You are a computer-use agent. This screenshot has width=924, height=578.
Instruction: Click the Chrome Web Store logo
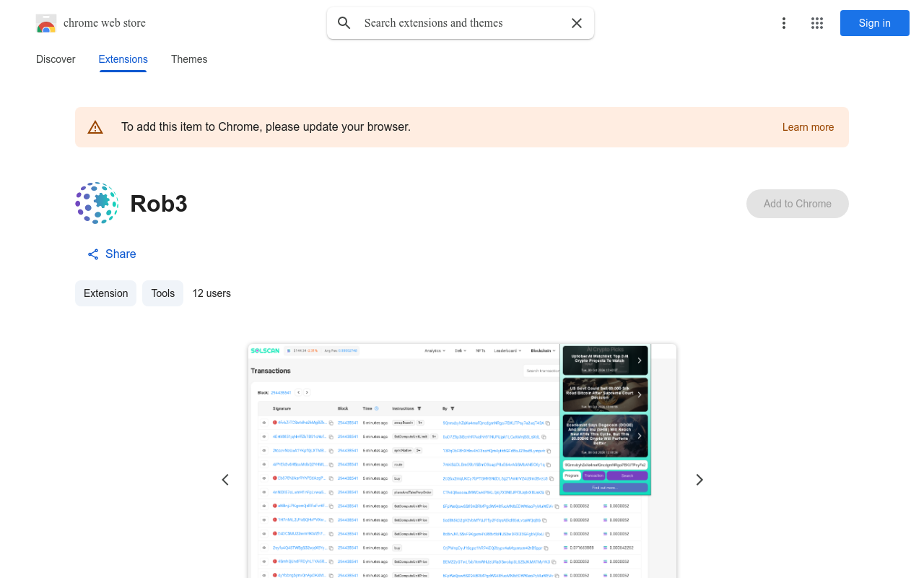(46, 23)
